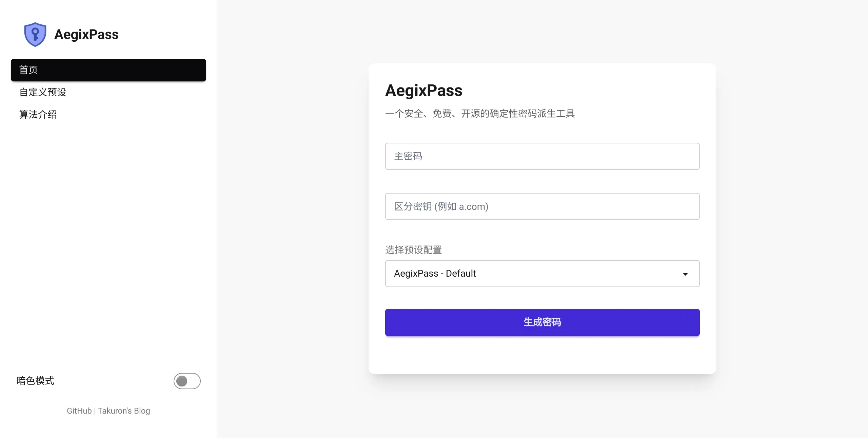868x438 pixels.
Task: Click the preset dropdown caret arrow
Action: coord(685,274)
